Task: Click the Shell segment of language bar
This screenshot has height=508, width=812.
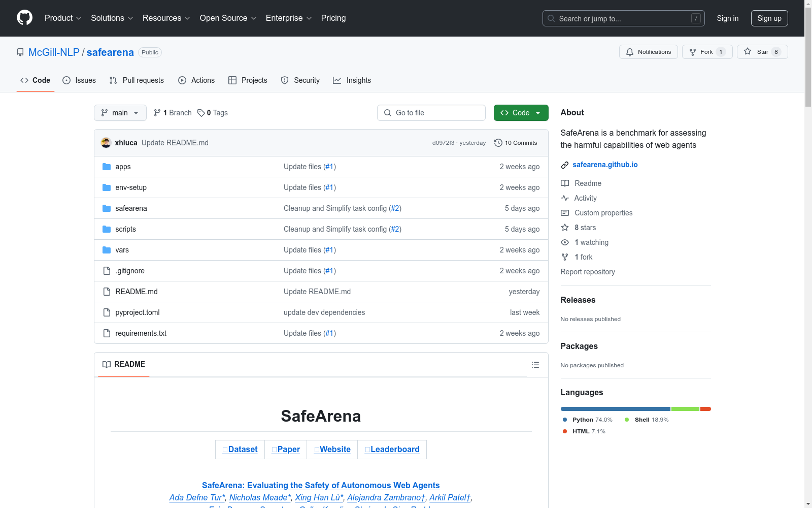Action: 686,409
